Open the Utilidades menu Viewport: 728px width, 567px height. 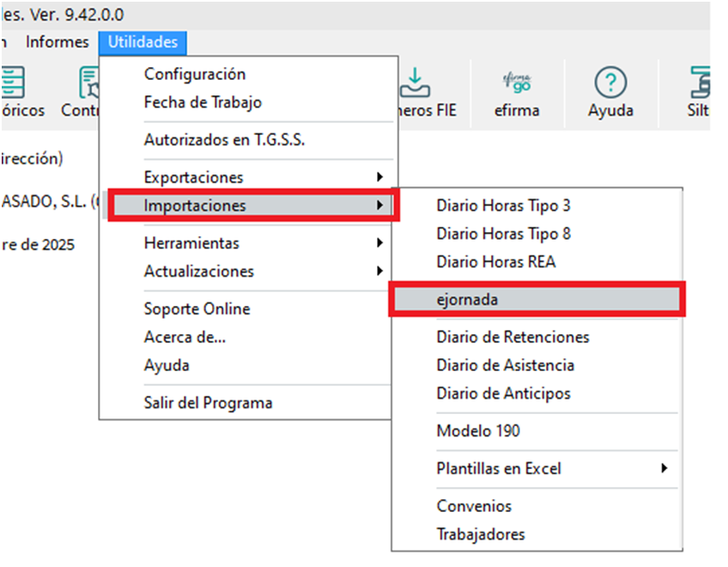(143, 41)
